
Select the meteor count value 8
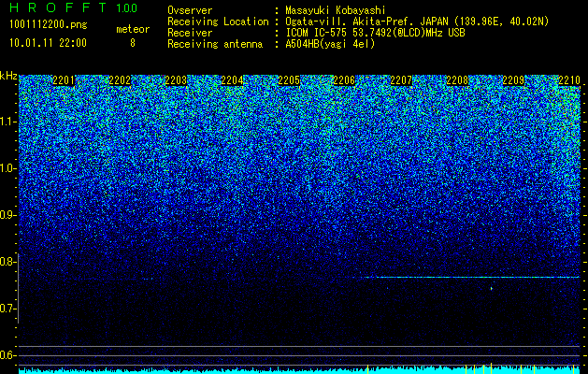pyautogui.click(x=133, y=43)
